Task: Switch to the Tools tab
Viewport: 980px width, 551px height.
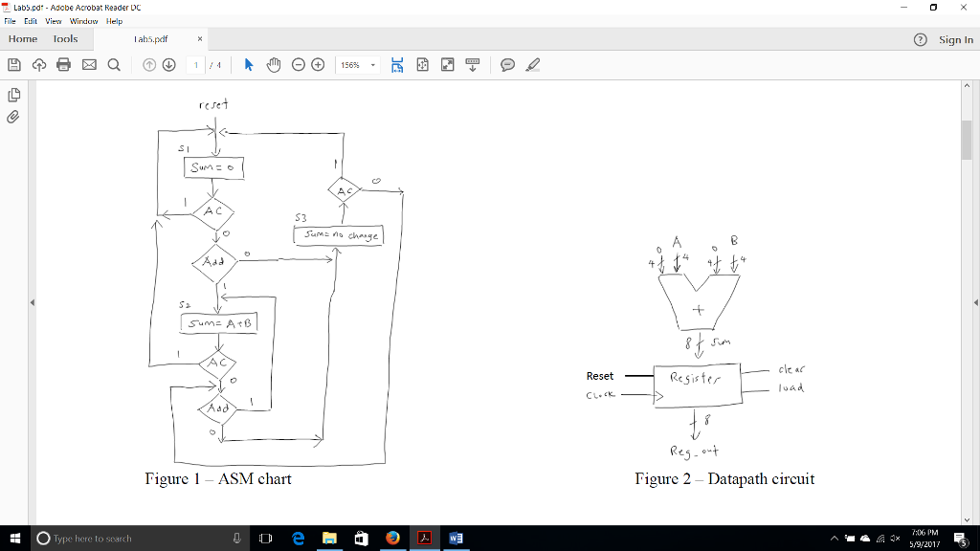Action: (x=64, y=39)
